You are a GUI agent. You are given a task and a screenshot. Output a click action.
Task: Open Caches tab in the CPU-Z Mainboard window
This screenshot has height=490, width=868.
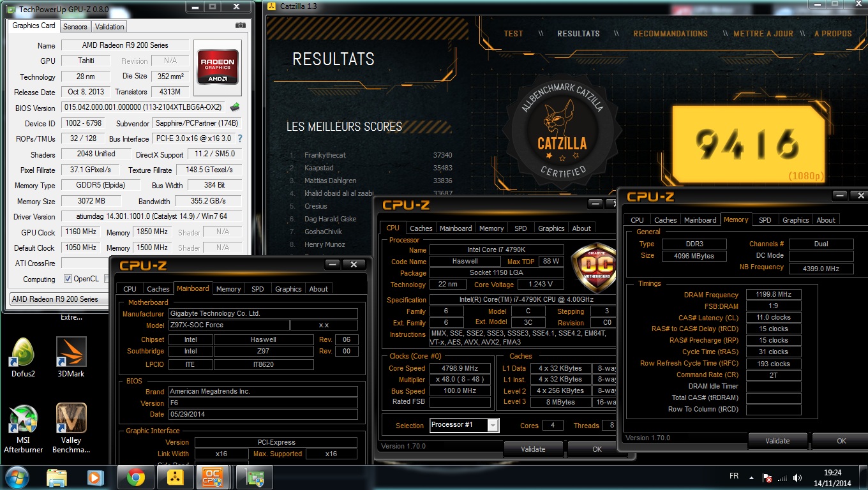tap(158, 289)
